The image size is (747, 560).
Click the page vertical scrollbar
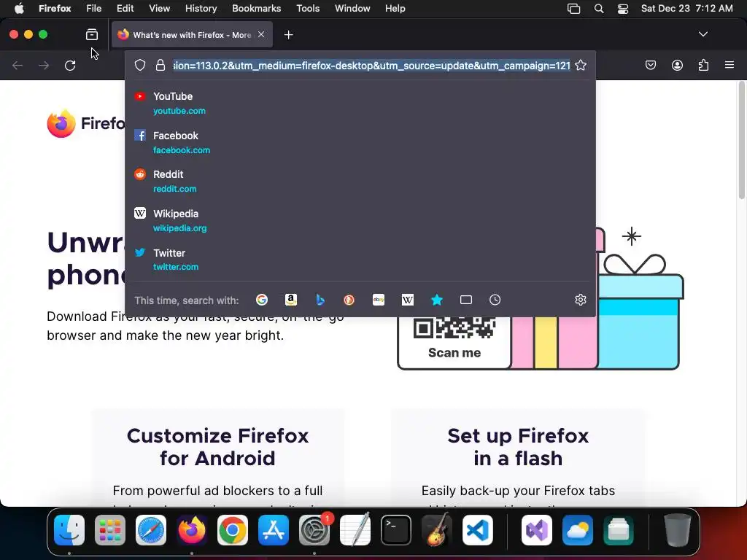click(741, 141)
